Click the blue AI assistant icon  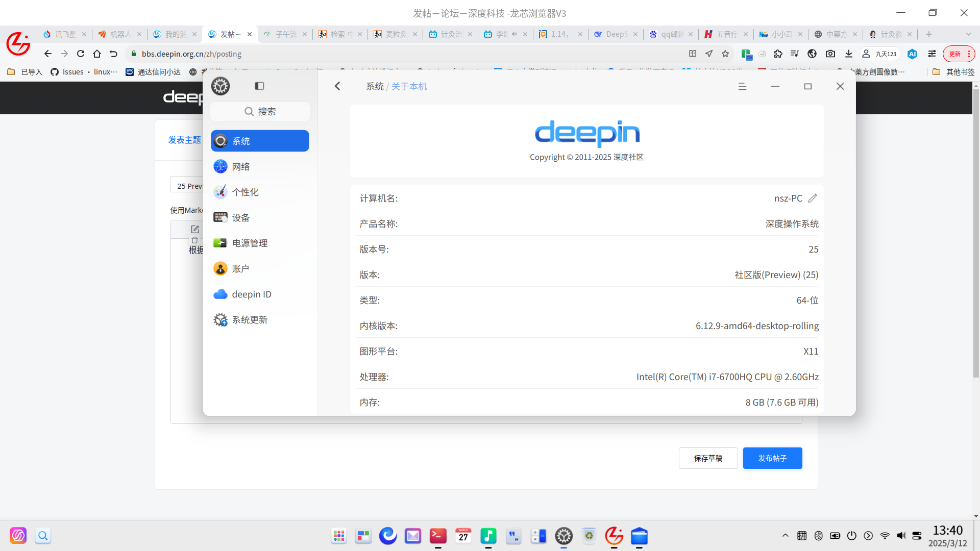912,54
